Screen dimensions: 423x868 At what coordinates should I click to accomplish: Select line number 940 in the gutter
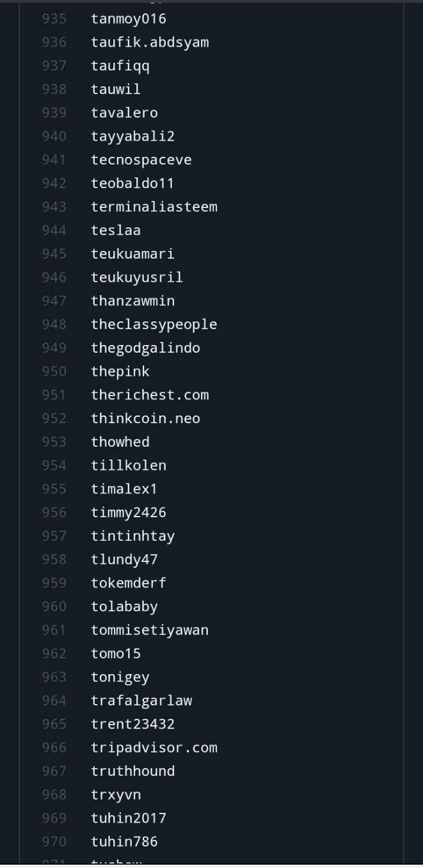[x=54, y=137]
